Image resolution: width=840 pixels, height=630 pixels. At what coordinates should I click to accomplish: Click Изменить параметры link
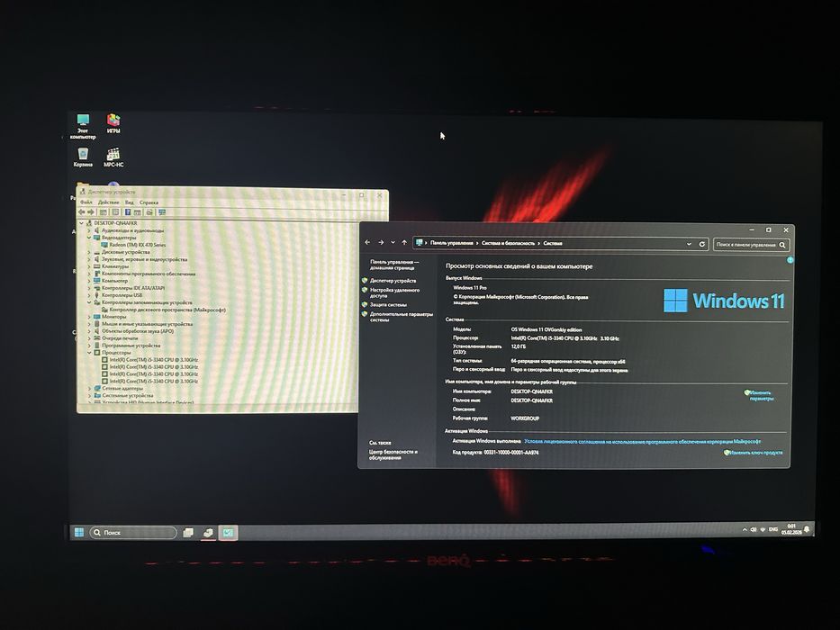tap(762, 395)
